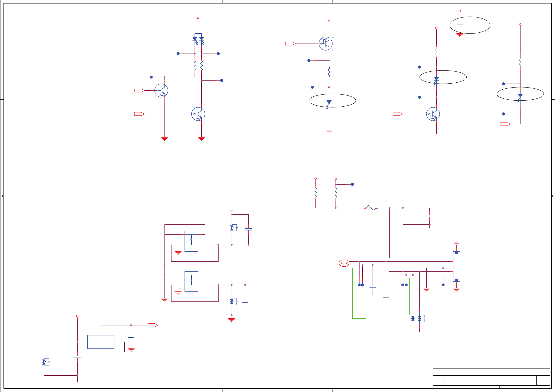Select the input port at far-right circuit bottom

tap(505, 124)
